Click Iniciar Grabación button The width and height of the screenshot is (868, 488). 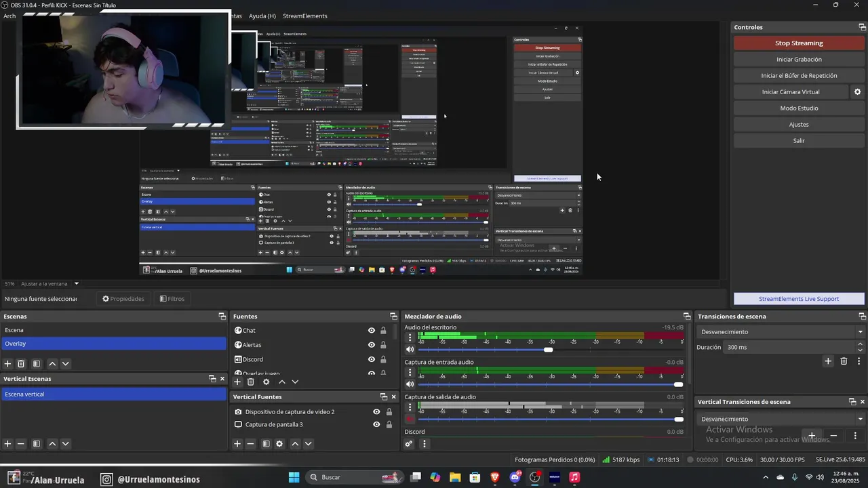[799, 60]
